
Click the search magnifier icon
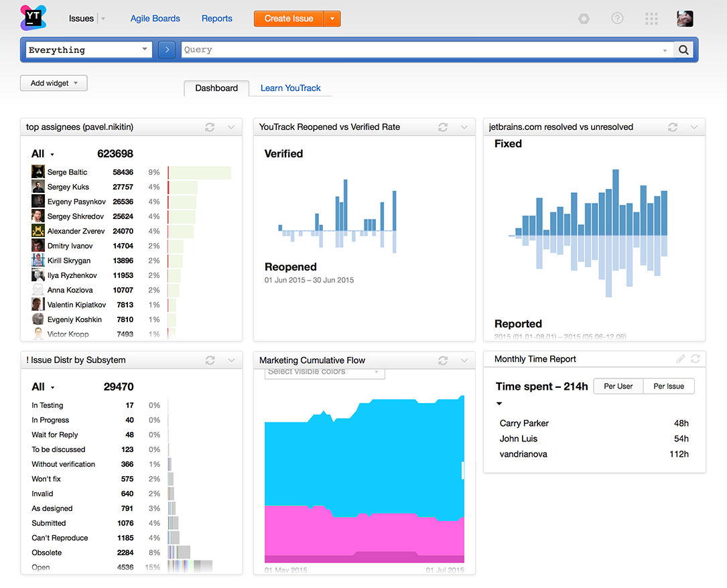[x=683, y=50]
